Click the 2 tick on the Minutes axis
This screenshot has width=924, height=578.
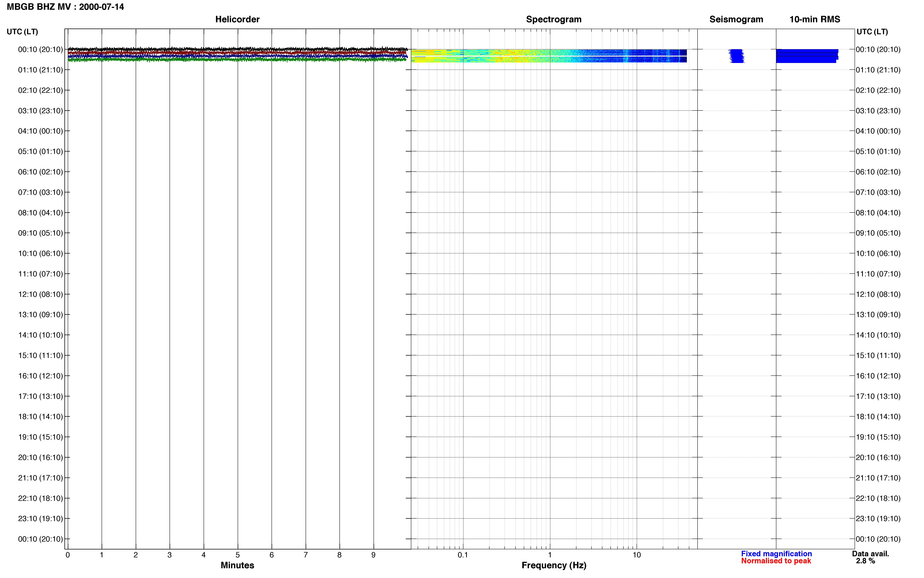tap(136, 555)
